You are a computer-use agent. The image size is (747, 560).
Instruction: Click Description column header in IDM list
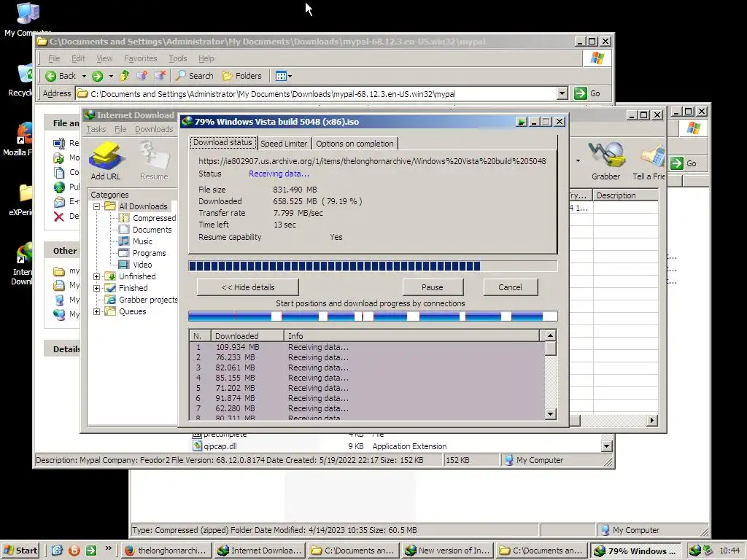[x=625, y=195]
